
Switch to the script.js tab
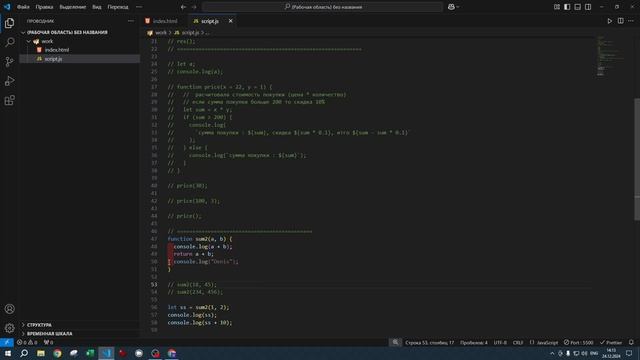[x=209, y=21]
